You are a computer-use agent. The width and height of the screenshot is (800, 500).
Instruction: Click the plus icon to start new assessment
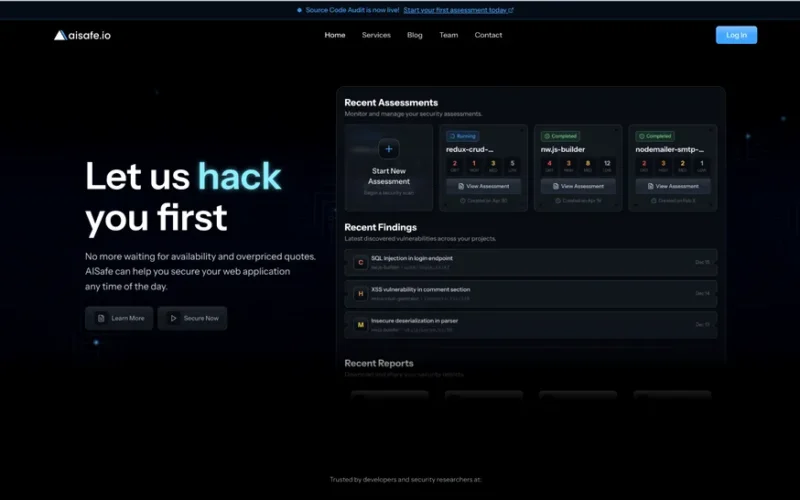[x=389, y=150]
